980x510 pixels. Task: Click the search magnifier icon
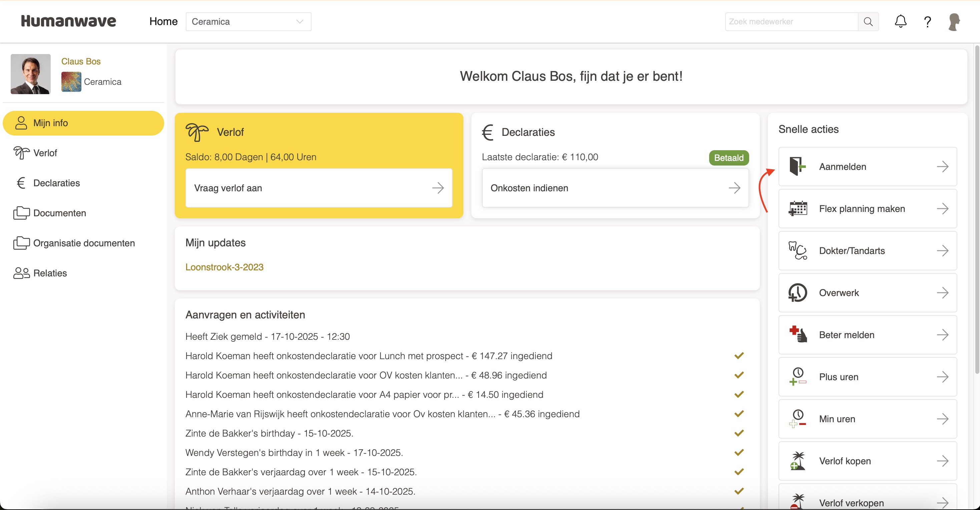pos(868,22)
